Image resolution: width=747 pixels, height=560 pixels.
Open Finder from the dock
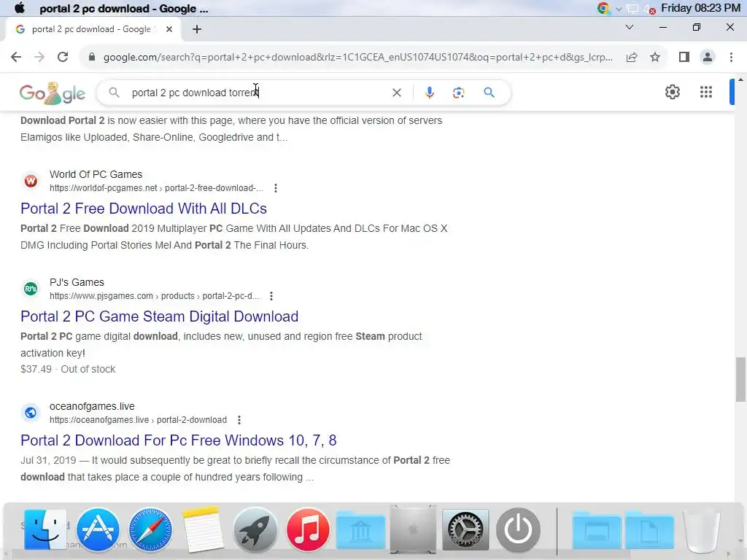pos(44,529)
